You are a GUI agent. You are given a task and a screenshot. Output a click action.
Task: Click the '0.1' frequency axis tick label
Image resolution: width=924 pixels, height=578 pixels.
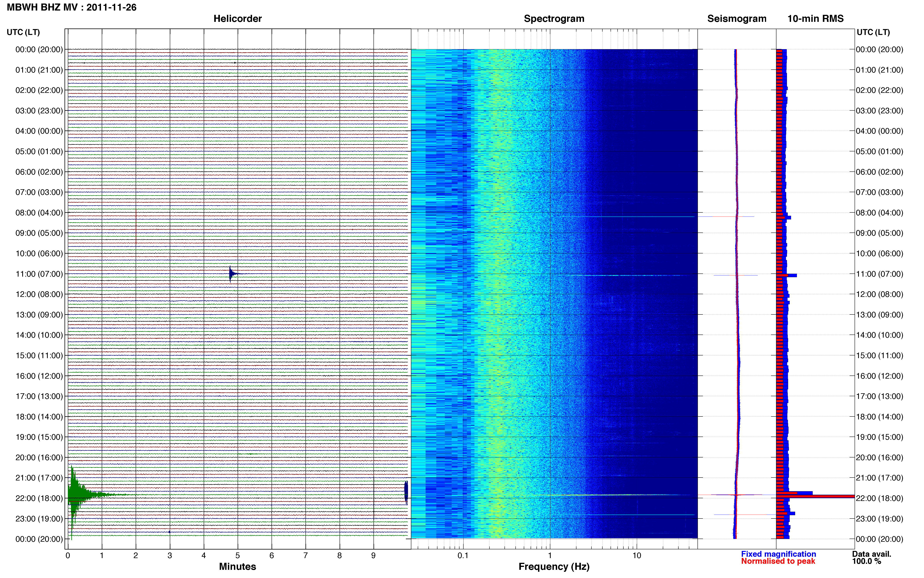coord(463,555)
